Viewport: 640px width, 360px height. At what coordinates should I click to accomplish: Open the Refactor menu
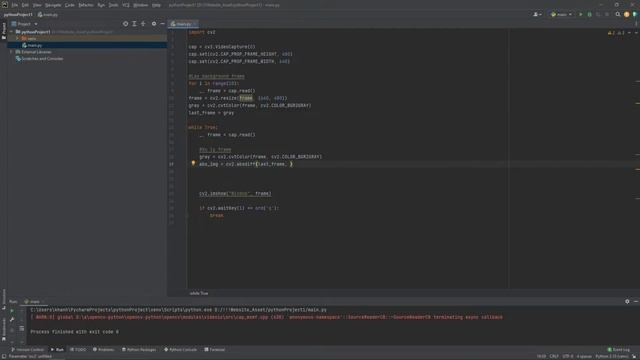[86, 5]
